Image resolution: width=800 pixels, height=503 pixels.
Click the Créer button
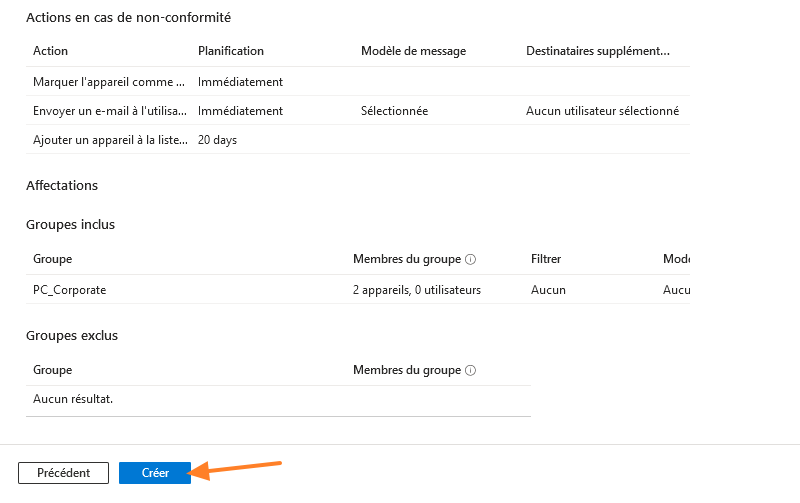tap(155, 473)
